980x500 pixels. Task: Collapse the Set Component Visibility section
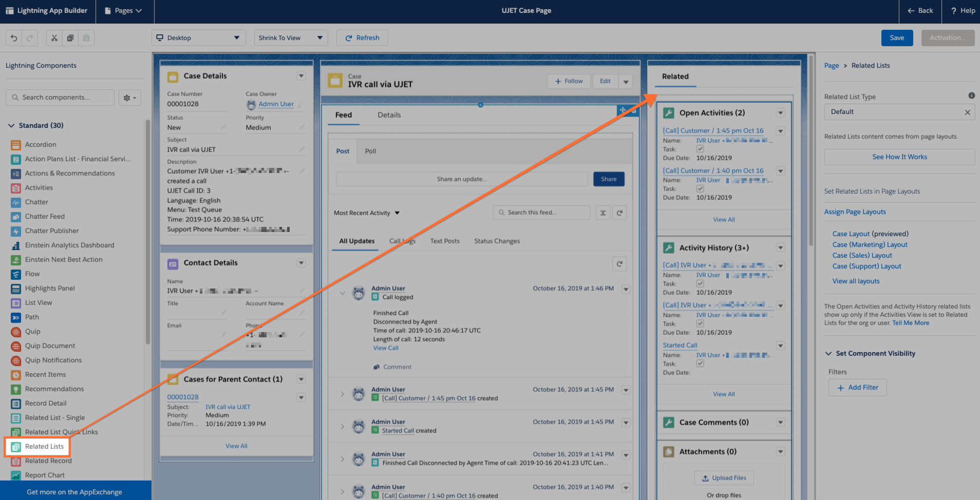coord(828,354)
